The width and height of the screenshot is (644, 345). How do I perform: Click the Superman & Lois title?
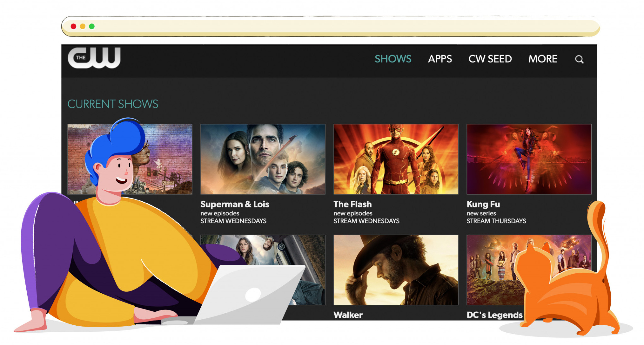(235, 204)
